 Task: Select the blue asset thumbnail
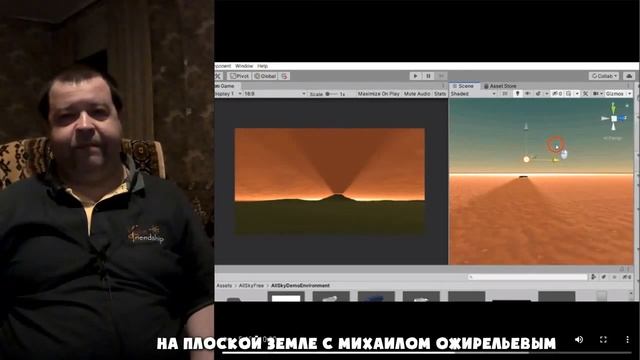pyautogui.click(x=376, y=297)
